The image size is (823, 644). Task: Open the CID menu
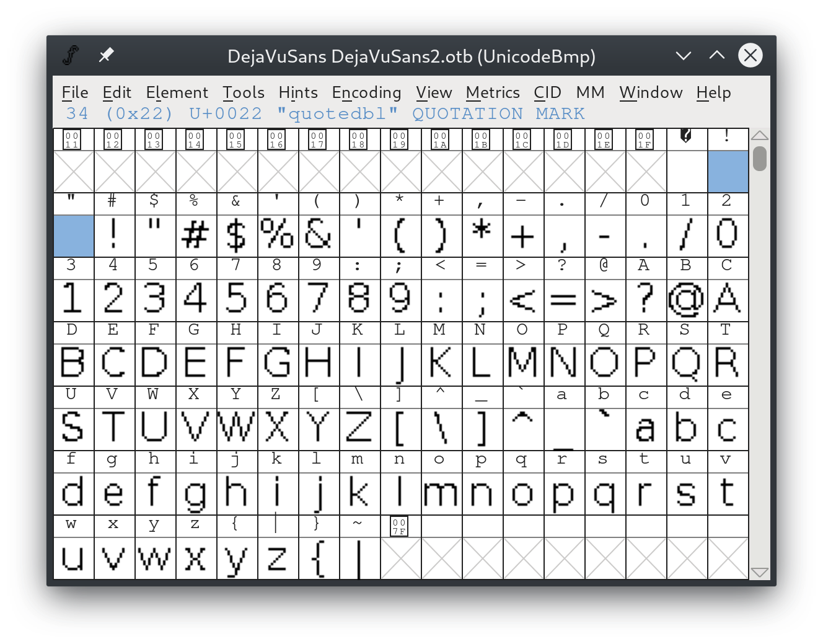(x=547, y=92)
